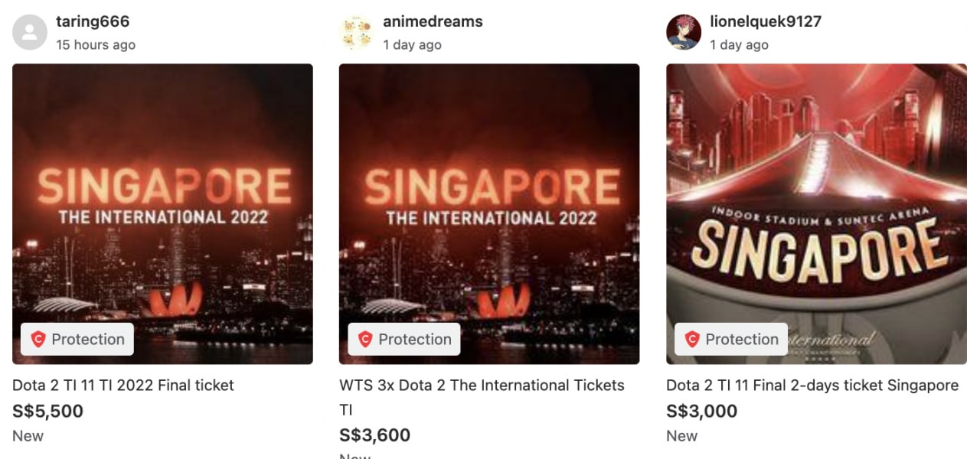
Task: Open 'Dota 2 TI 11 Final 2-days ticket Singapore' title
Action: (812, 385)
